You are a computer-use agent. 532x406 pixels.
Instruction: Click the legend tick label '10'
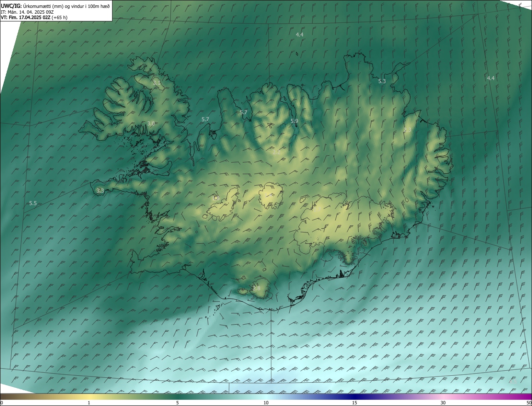266,403
